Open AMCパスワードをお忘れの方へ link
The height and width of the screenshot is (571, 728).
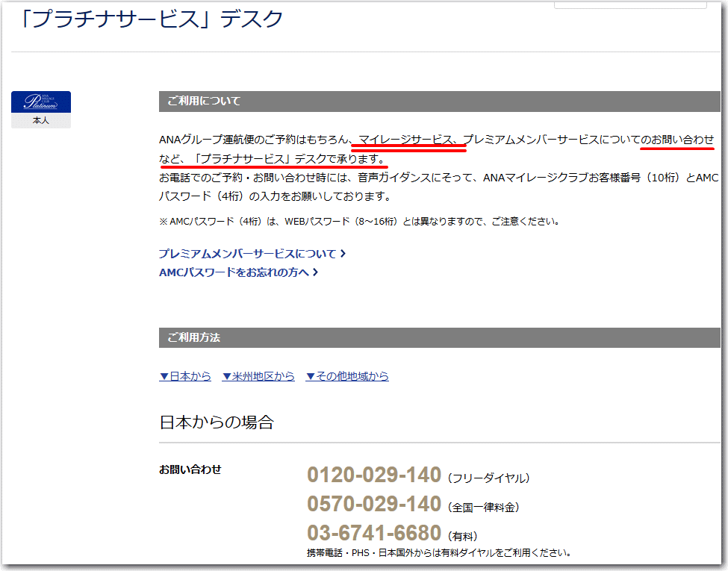tap(238, 272)
